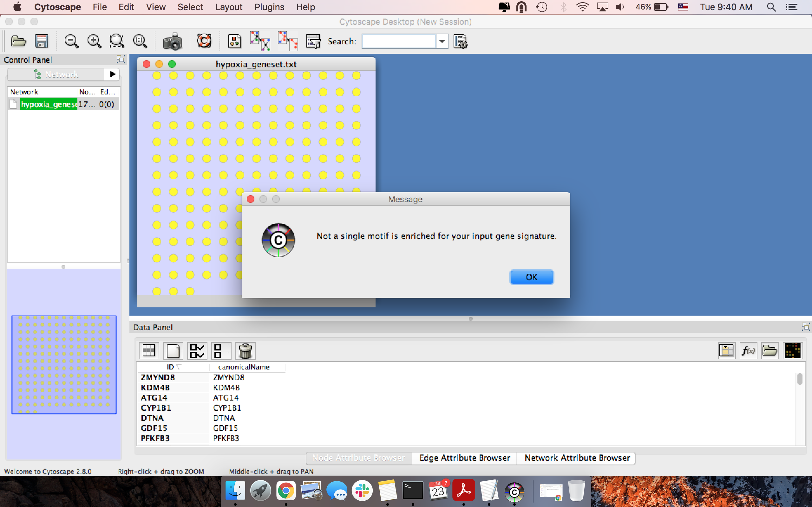Click the camera export image icon
Viewport: 812px width, 507px height.
pyautogui.click(x=172, y=42)
